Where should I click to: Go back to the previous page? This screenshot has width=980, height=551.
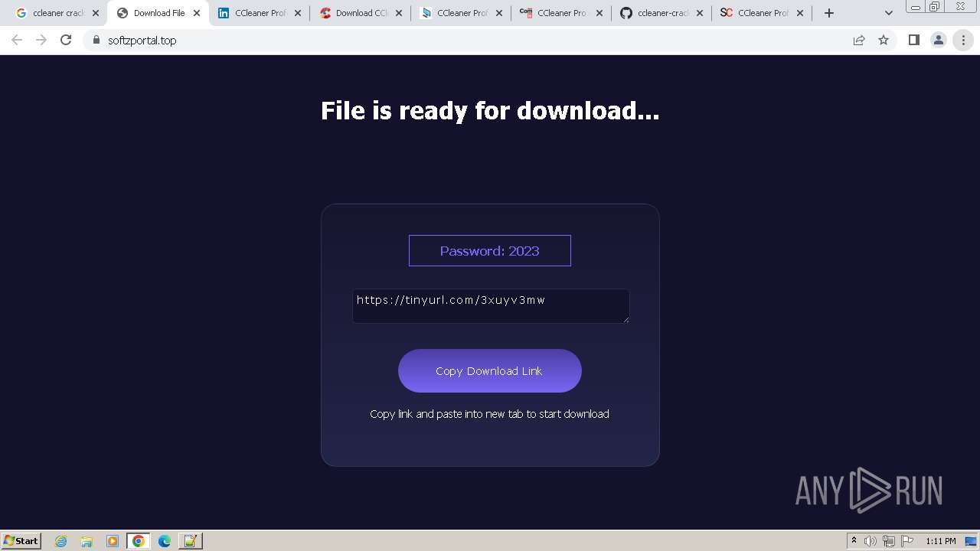[x=17, y=41]
